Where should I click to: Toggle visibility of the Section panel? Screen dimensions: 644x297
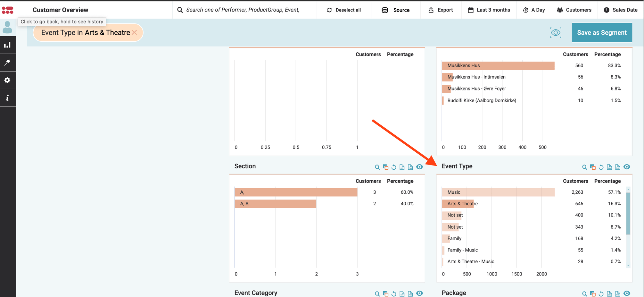[419, 167]
